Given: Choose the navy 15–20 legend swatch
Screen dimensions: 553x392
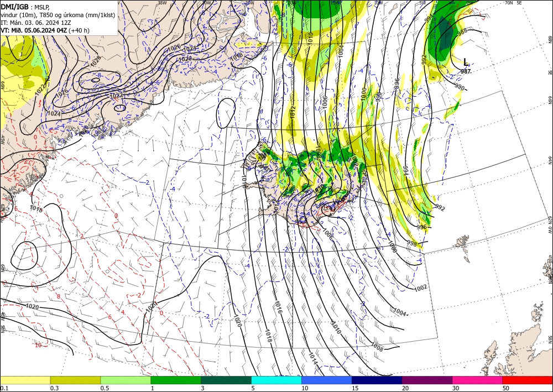Looking at the screenshot, I should coord(377,380).
